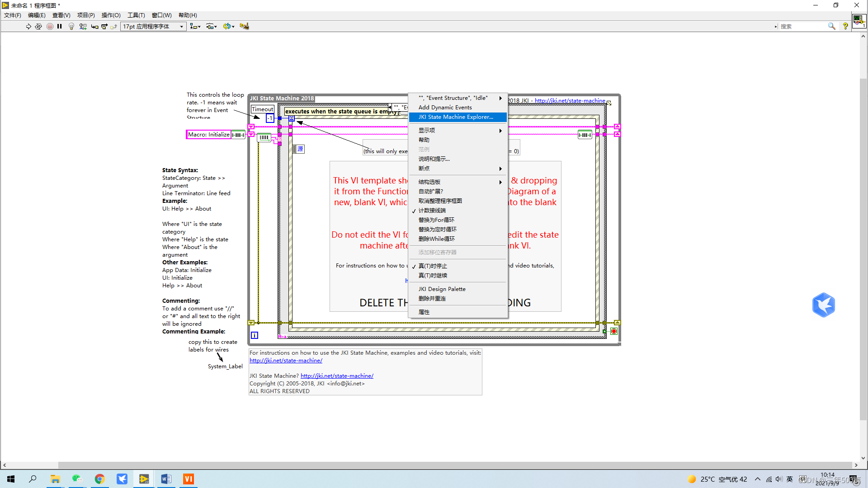Image resolution: width=868 pixels, height=488 pixels.
Task: Click 删除并重连 in context menu
Action: (458, 298)
